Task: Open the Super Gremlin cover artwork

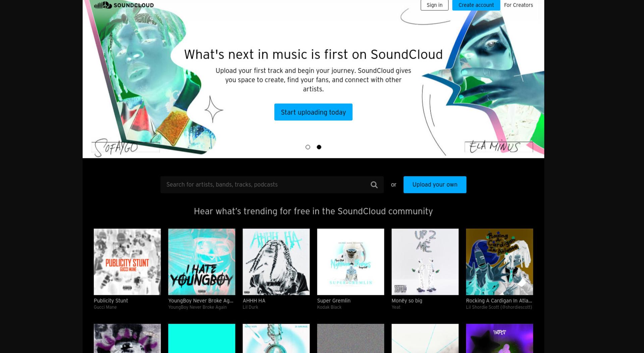Action: pyautogui.click(x=351, y=262)
